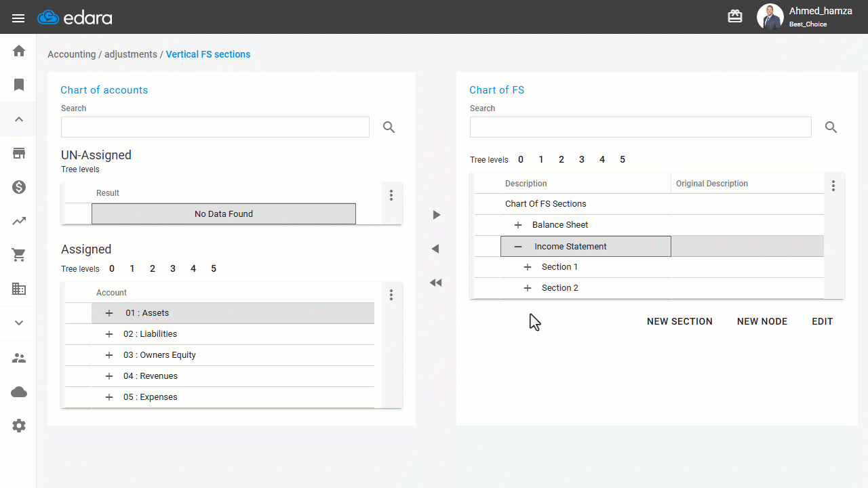
Task: Expand Section 1 node
Action: pyautogui.click(x=528, y=267)
